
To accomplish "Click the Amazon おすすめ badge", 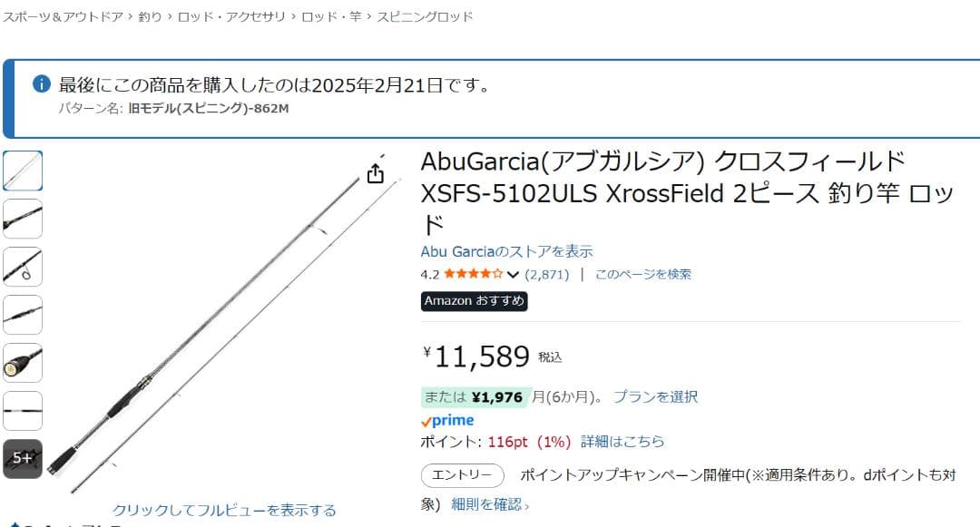I will 475,301.
